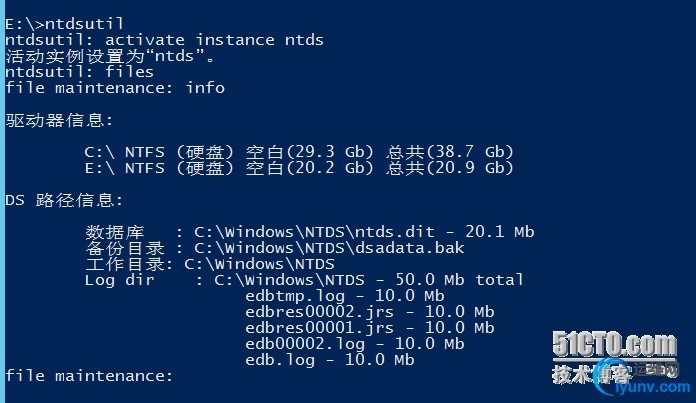This screenshot has width=696, height=403.
Task: Click the edbtmp.log entry
Action: 344,296
